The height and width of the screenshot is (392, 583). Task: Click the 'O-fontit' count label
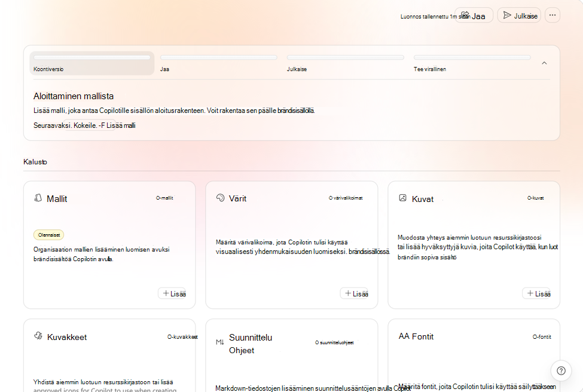[x=542, y=337]
